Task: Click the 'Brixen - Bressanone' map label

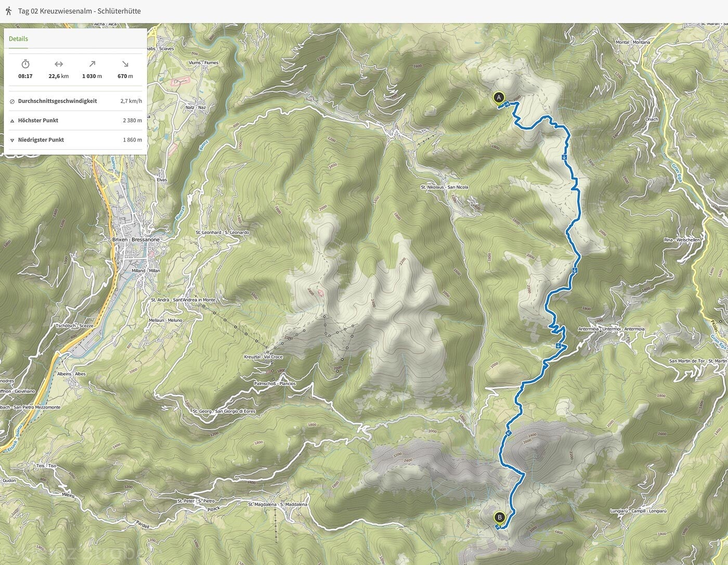Action: pyautogui.click(x=136, y=240)
